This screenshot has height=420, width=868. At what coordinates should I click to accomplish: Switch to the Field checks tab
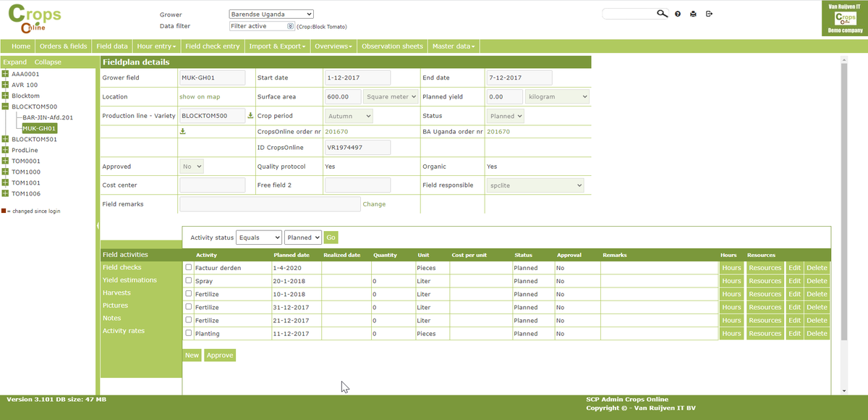(x=122, y=267)
